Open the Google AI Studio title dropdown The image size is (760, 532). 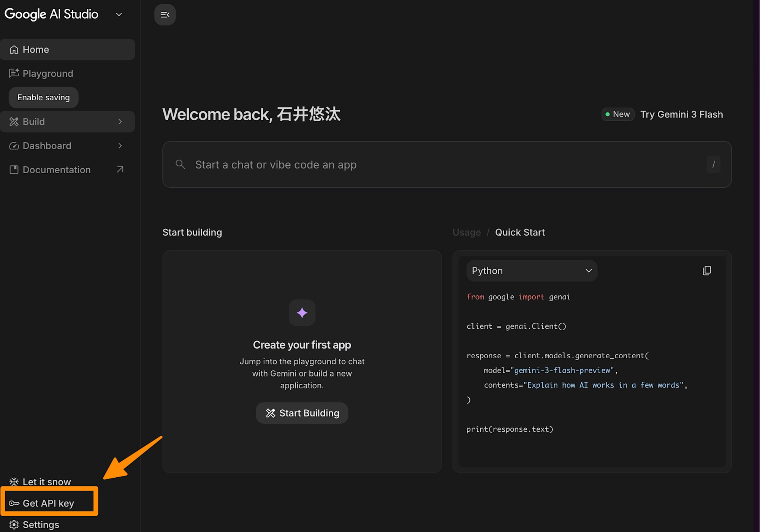[x=119, y=15]
